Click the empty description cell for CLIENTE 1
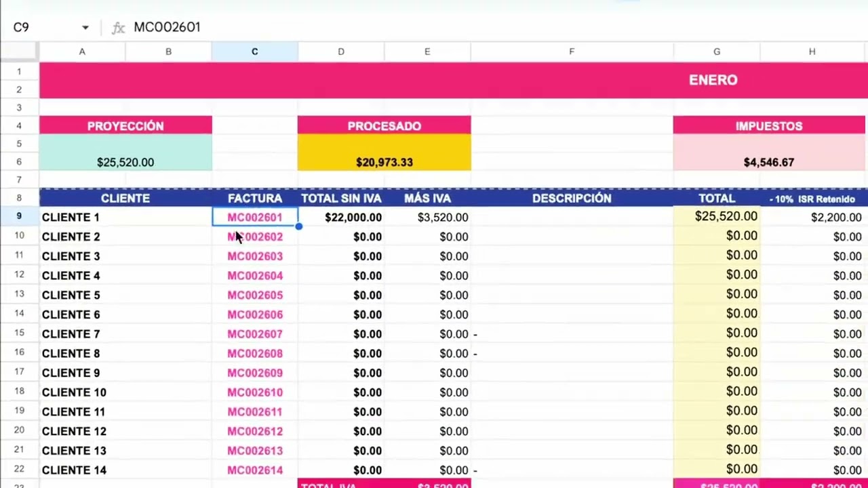 tap(572, 217)
